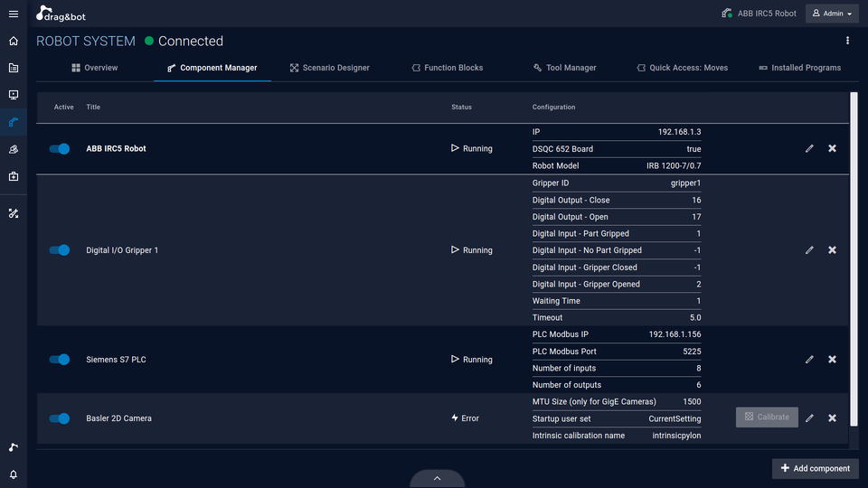This screenshot has width=868, height=488.
Task: Remove the Siemens S7 PLC component
Action: click(x=832, y=360)
